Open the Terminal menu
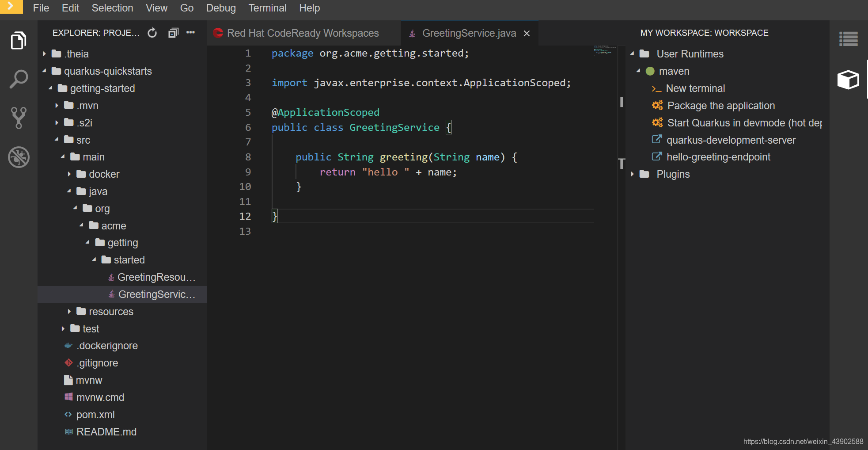 tap(267, 8)
